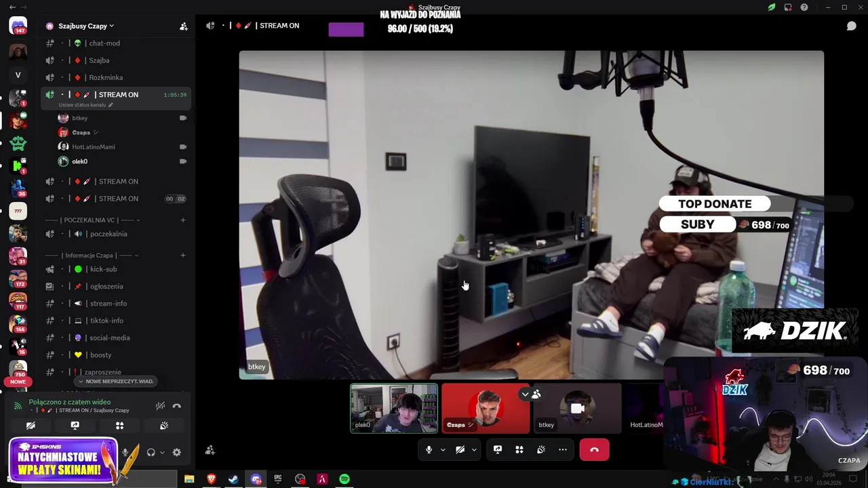Viewport: 868px width, 488px height.
Task: Turn on camera in voice connected panel
Action: tap(31, 426)
